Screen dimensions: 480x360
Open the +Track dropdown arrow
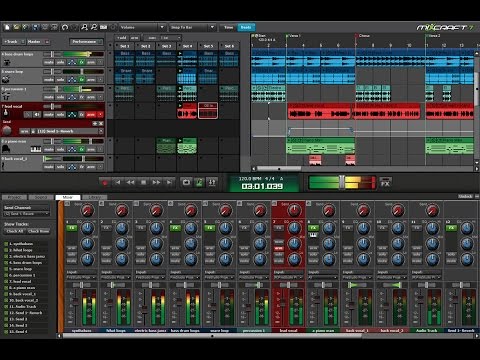pos(23,42)
